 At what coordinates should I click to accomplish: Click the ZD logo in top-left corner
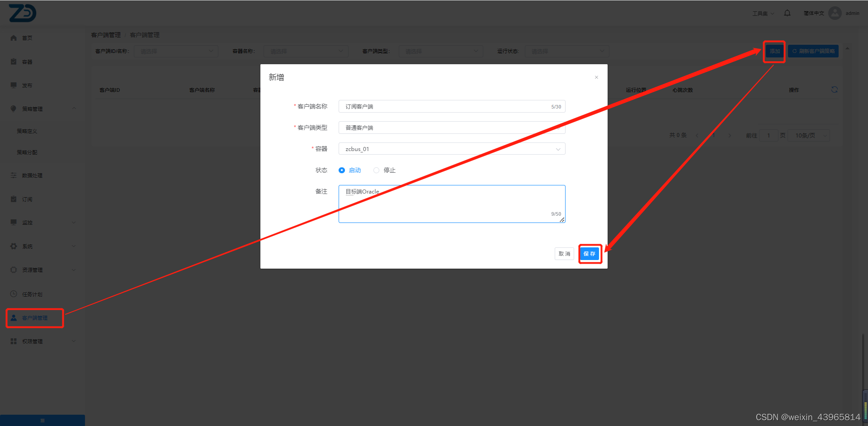coord(22,13)
